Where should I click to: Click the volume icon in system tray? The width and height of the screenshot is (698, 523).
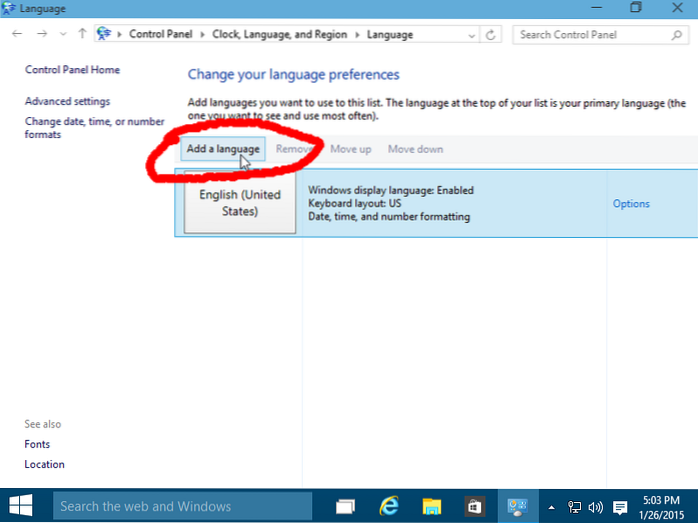[x=595, y=506]
